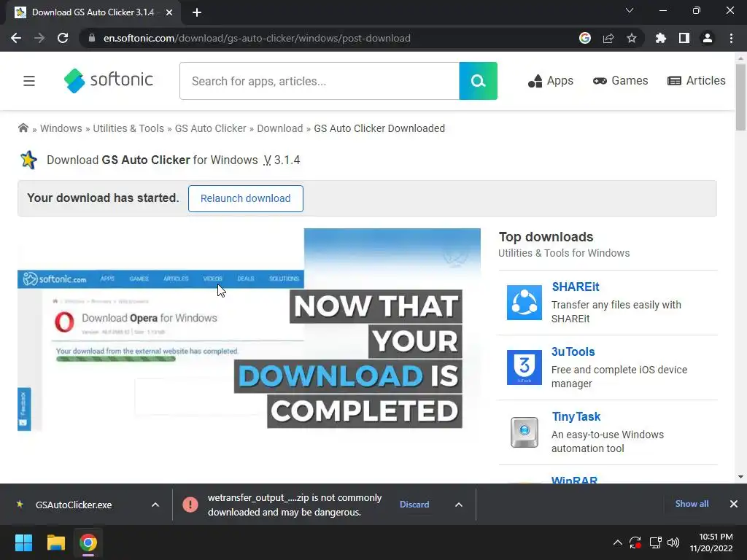Open the SHAREit title link

click(x=576, y=287)
